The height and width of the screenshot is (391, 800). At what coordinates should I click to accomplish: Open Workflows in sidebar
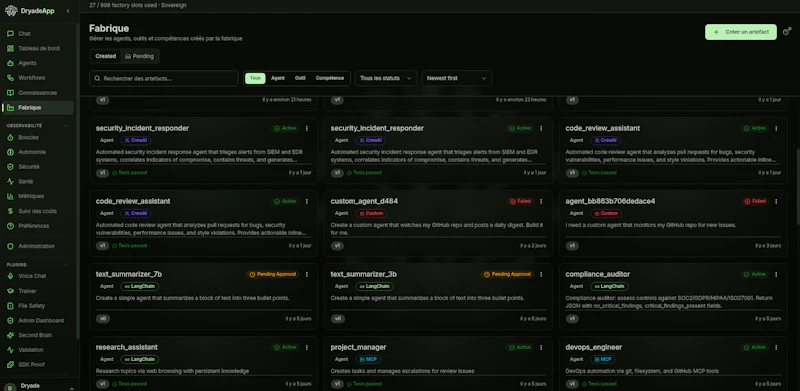38,78
